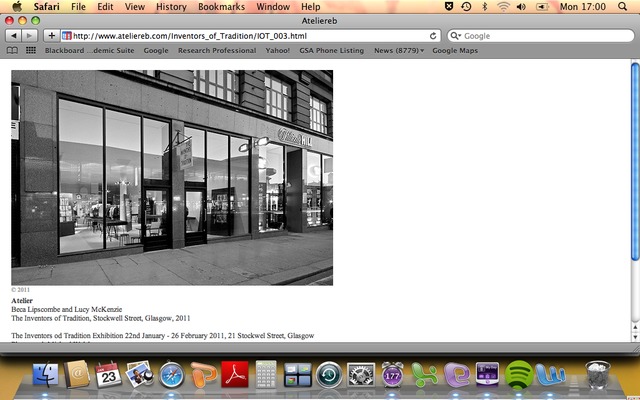Click the vertical page scrollbar

click(635, 200)
